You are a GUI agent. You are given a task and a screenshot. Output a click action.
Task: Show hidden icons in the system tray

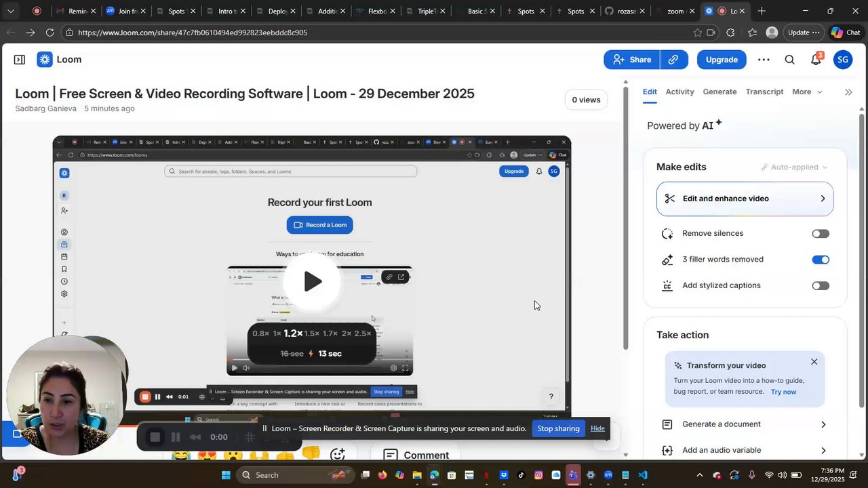[699, 475]
